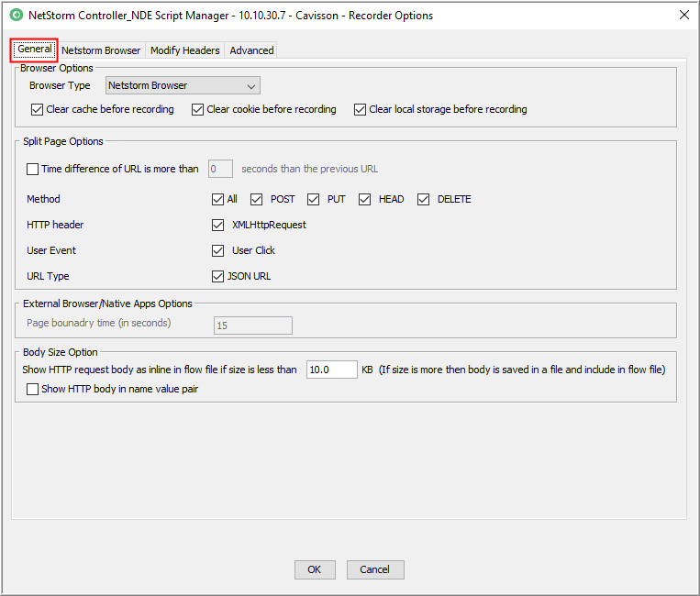Open the Browser Type dropdown
This screenshot has width=700, height=596.
tap(183, 85)
